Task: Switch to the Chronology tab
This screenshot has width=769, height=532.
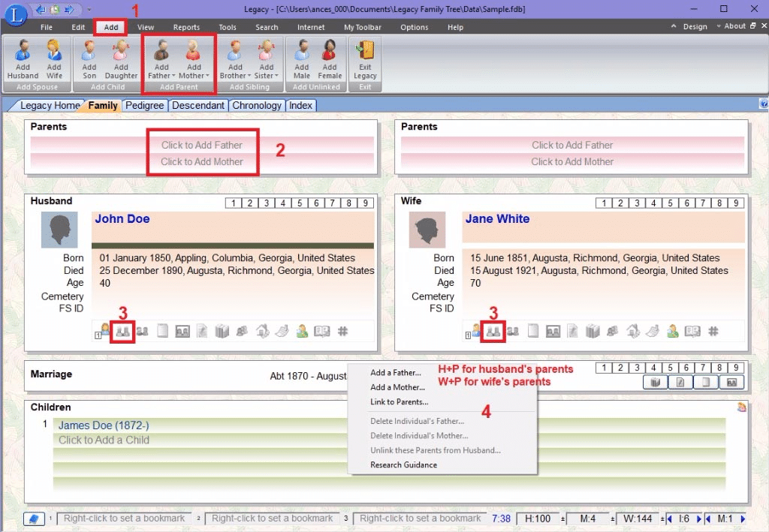Action: 257,105
